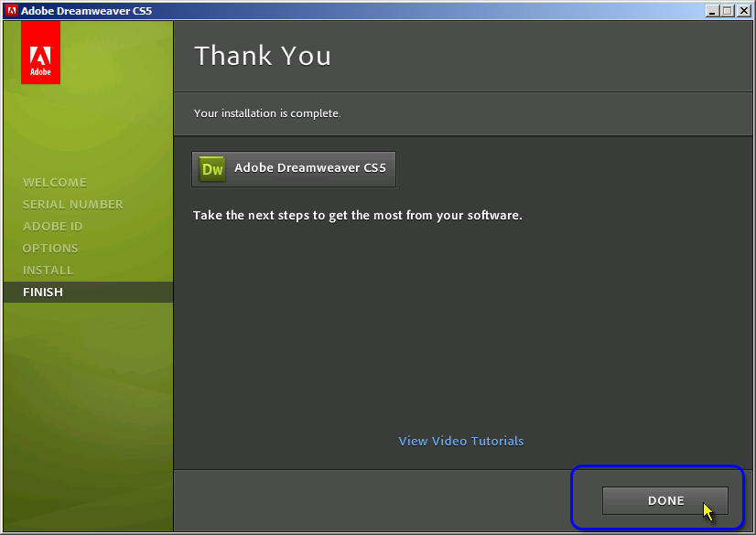The width and height of the screenshot is (756, 535).
Task: Close the Adobe Dreamweaver CS5 installer window
Action: 743,11
